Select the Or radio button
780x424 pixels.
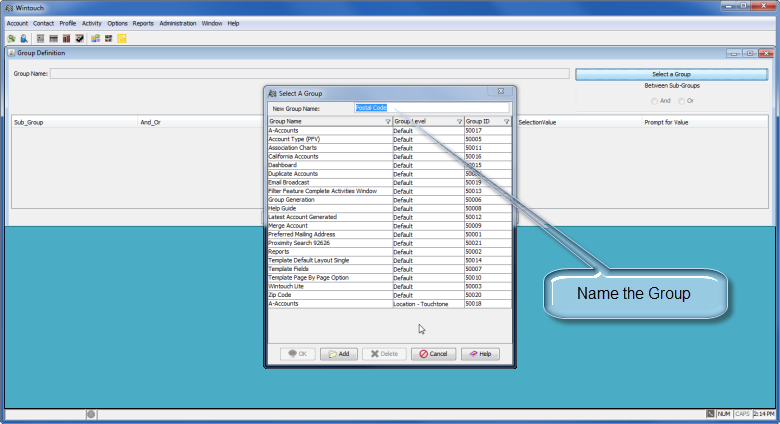pos(682,100)
